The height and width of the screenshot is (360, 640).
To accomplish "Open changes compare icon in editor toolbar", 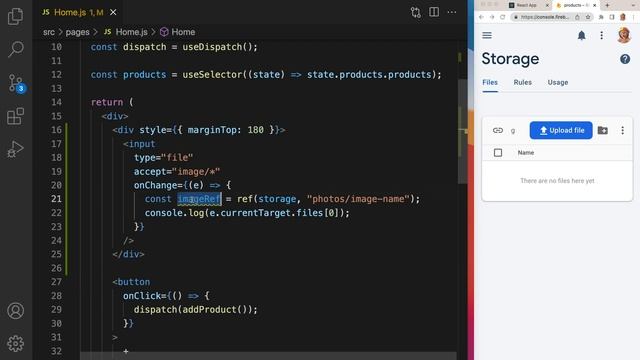I will click(416, 12).
